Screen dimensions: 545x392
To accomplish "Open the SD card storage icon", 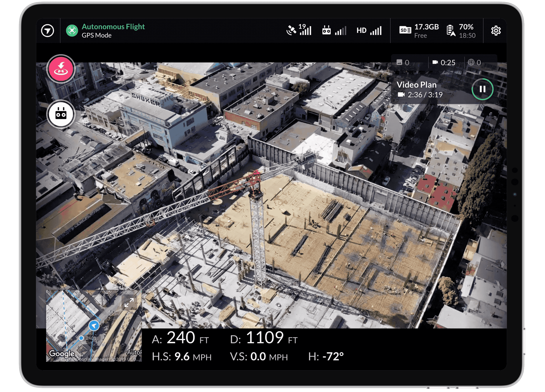I will (405, 30).
